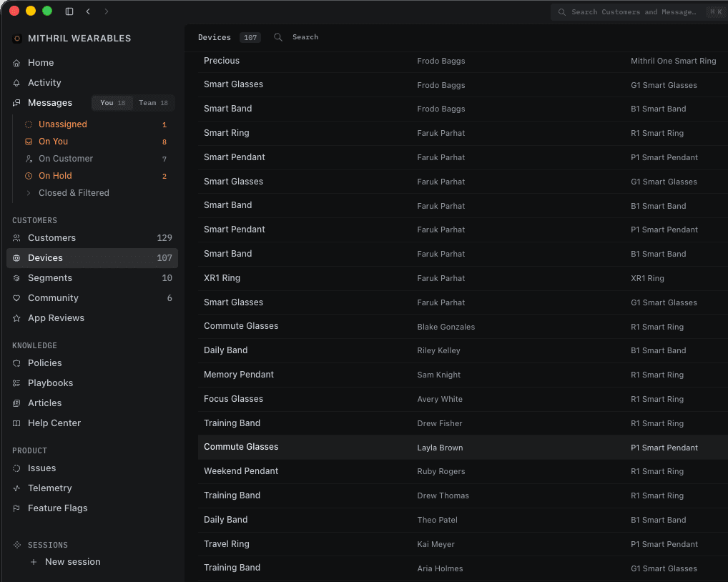Start a New session

72,562
